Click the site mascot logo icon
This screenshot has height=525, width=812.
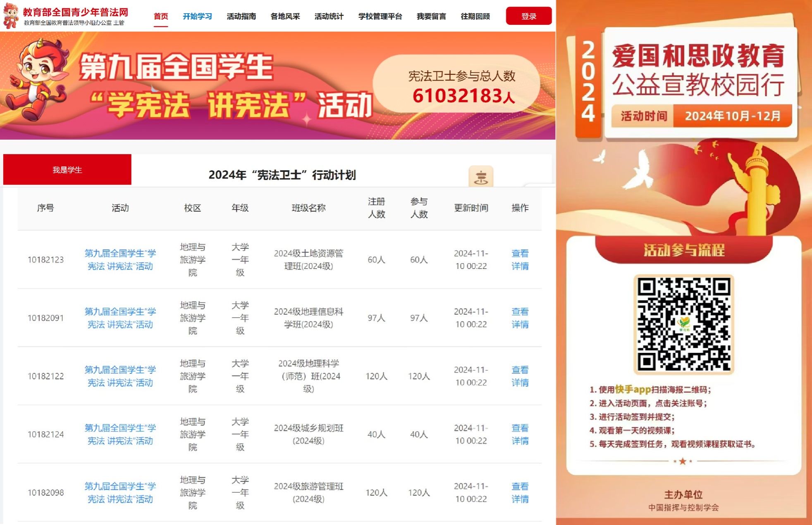coord(11,15)
